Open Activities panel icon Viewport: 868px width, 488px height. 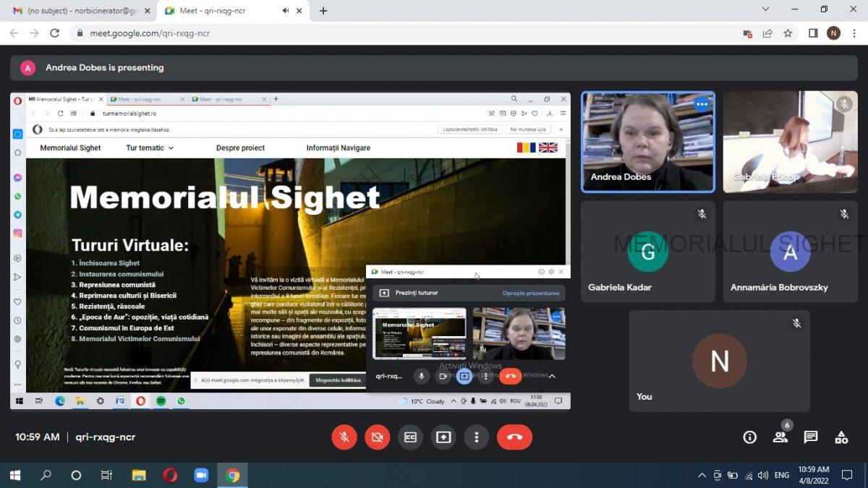tap(841, 437)
